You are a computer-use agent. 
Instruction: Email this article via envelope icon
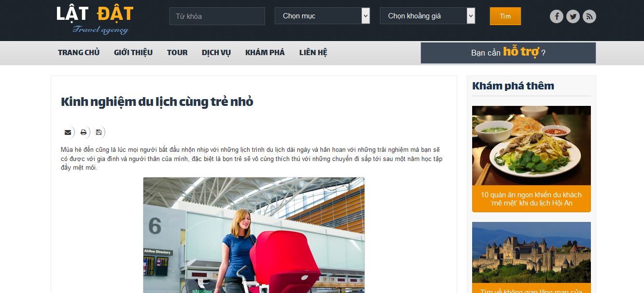[68, 132]
